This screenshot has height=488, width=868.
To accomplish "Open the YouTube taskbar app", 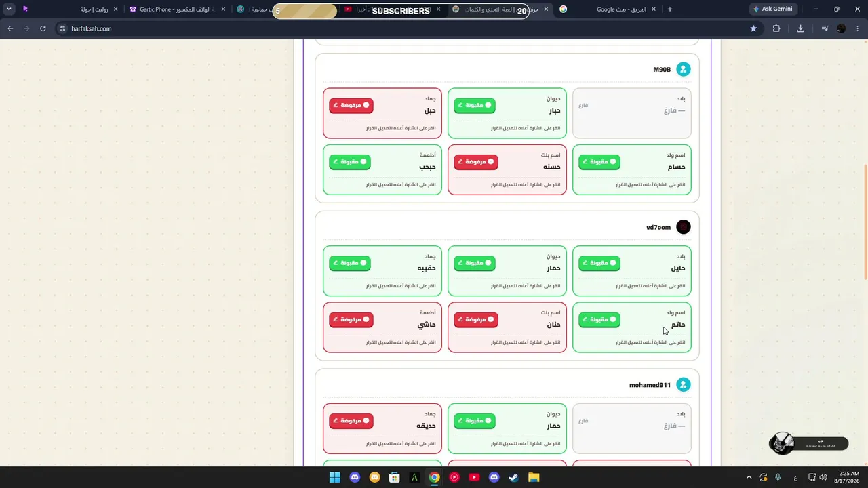I will coord(474,477).
